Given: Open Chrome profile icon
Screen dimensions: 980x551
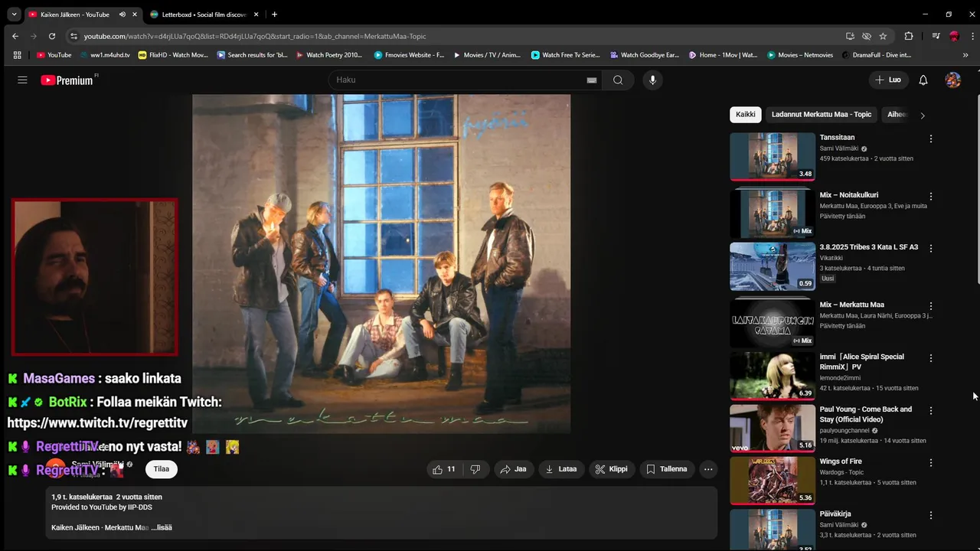Looking at the screenshot, I should 954,36.
